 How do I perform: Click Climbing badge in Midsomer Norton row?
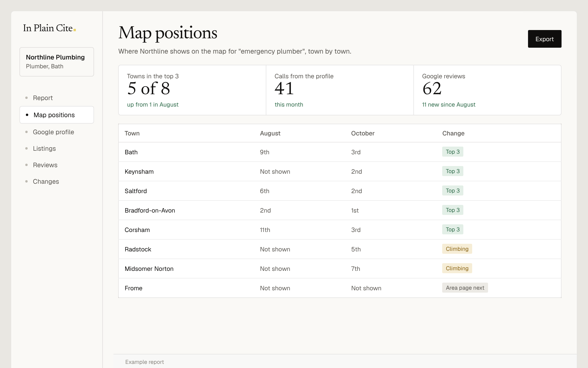(457, 268)
